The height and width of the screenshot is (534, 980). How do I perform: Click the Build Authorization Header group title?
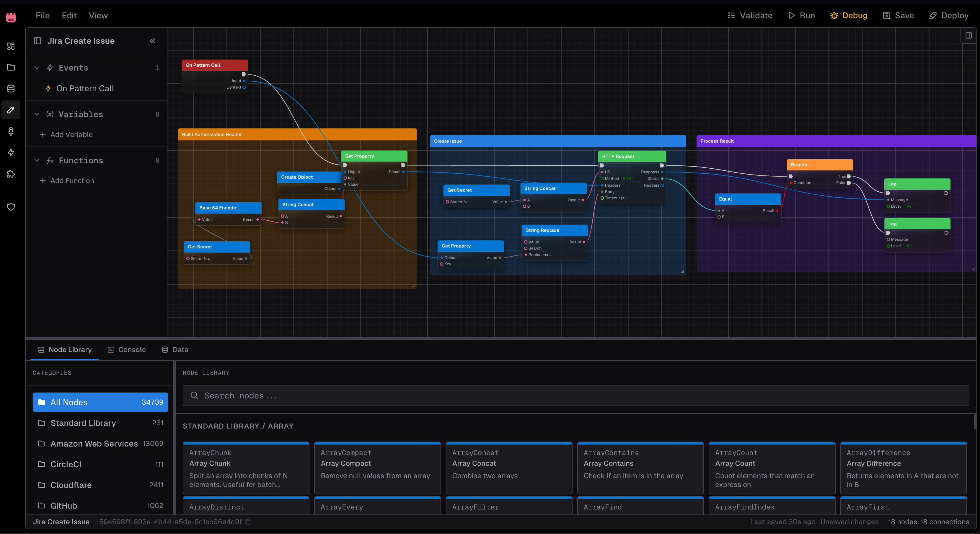point(212,134)
